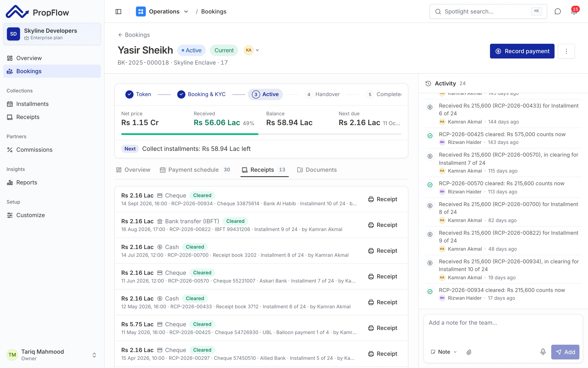Viewport: 588px width, 368px height.
Task: Select the Handover stage step
Action: click(x=323, y=94)
